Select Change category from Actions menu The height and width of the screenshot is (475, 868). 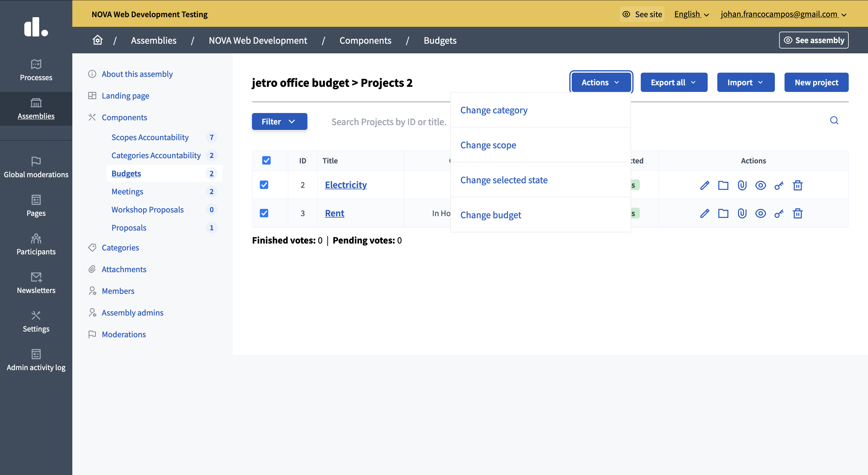pyautogui.click(x=494, y=110)
